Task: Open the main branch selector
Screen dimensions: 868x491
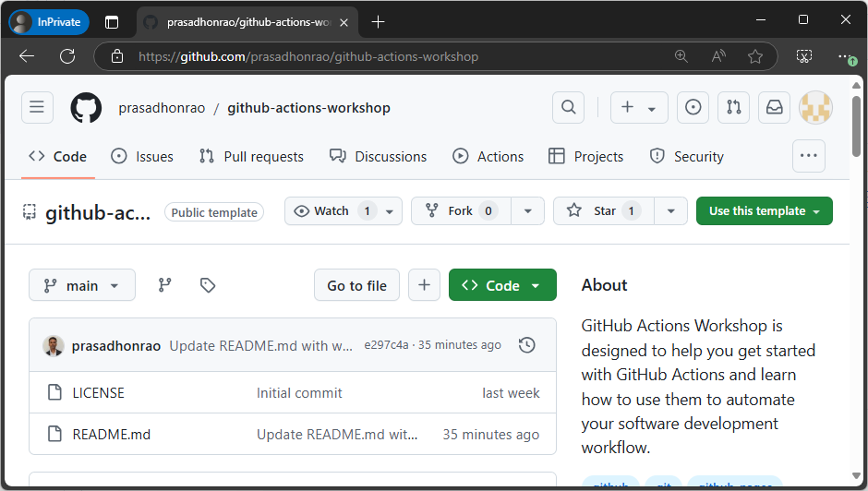Action: click(82, 285)
